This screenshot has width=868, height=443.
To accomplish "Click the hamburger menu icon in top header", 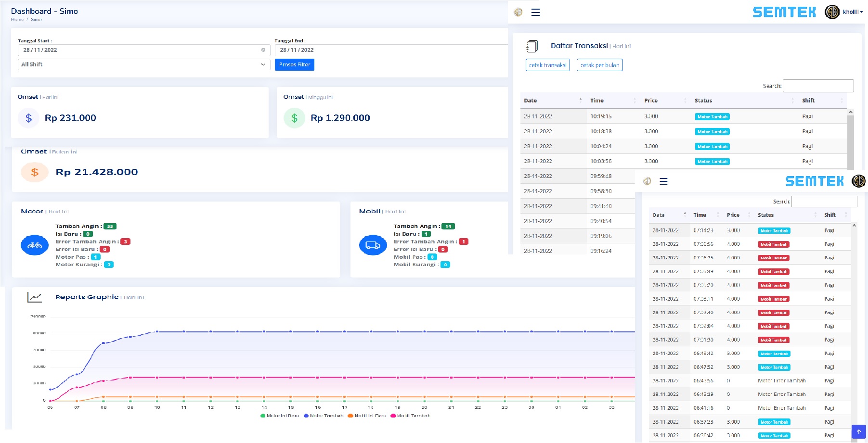I will [x=535, y=13].
